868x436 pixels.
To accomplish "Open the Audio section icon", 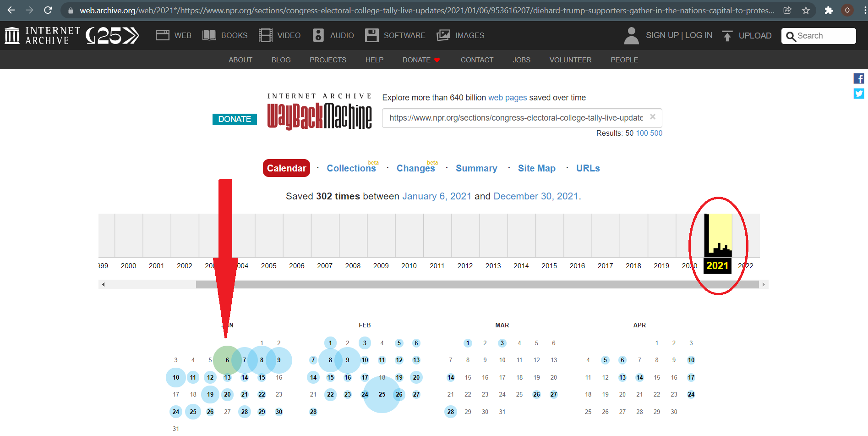I will point(318,35).
